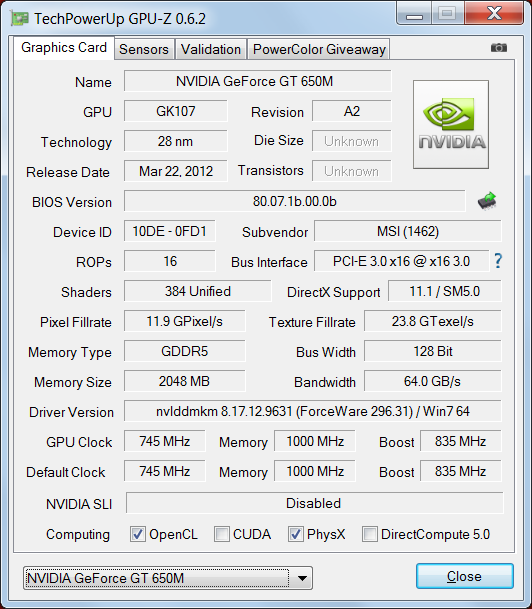Minimize the GPU-Z window
Screen dimensions: 532x609
(x=414, y=14)
